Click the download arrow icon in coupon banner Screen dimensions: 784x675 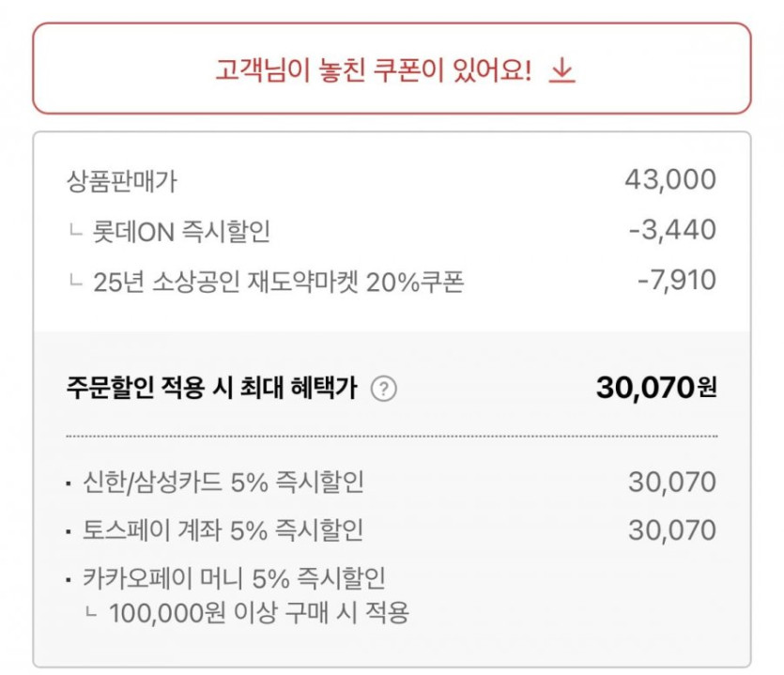click(x=561, y=71)
